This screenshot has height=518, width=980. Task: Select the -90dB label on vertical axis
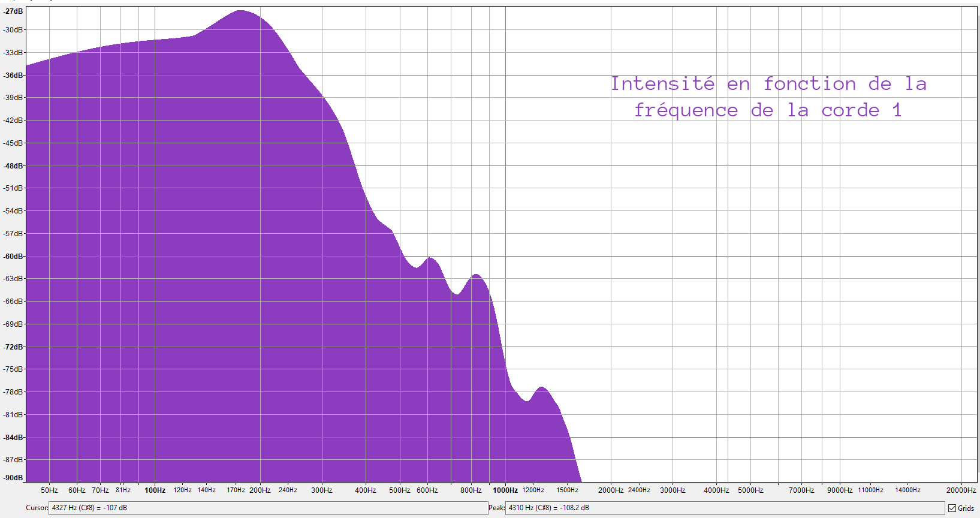[13, 478]
